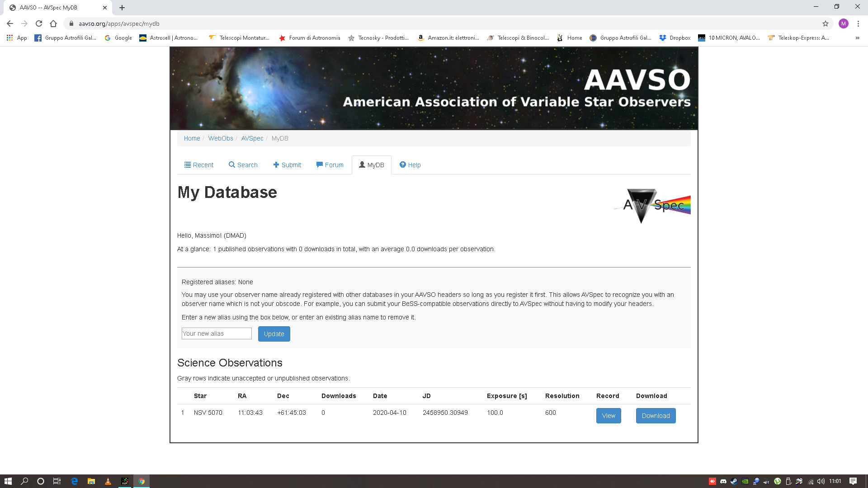This screenshot has width=868, height=488.
Task: Open Cortana from the taskbar
Action: tap(41, 481)
